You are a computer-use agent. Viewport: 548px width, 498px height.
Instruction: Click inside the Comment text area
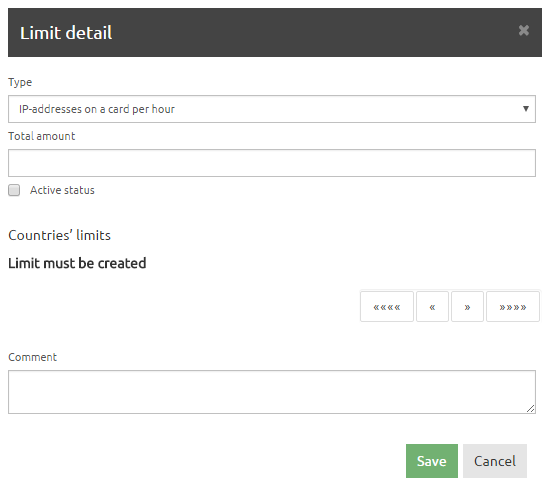[x=272, y=392]
